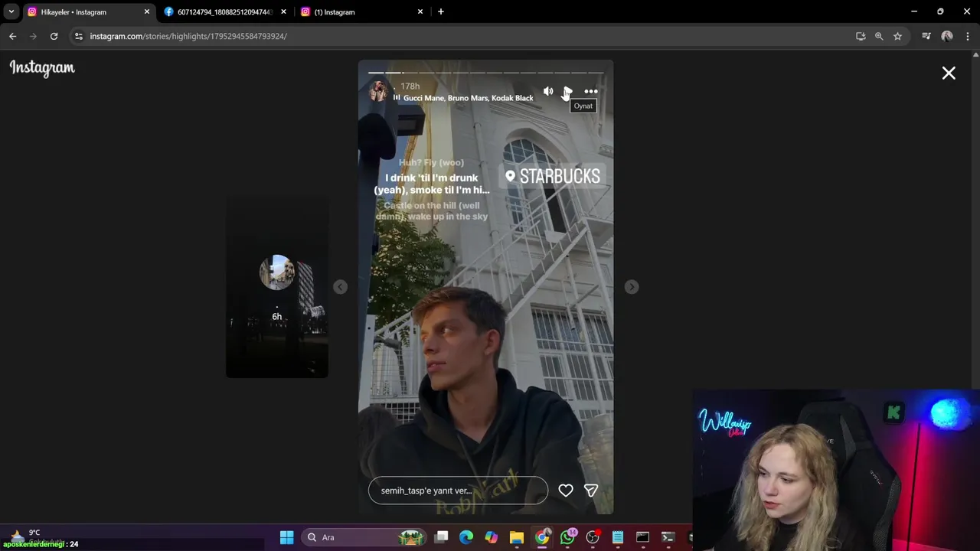Open OBS Studio from the taskbar
Viewport: 980px width, 551px height.
(x=593, y=537)
